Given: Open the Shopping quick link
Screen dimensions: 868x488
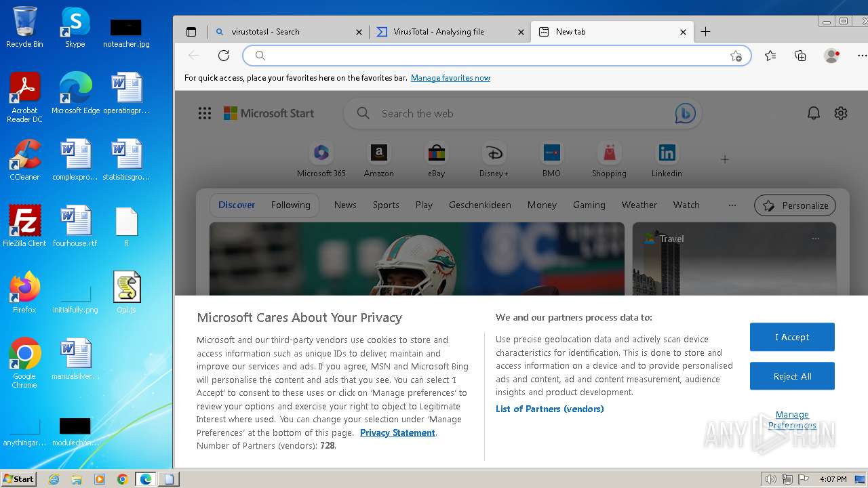Looking at the screenshot, I should tap(609, 160).
